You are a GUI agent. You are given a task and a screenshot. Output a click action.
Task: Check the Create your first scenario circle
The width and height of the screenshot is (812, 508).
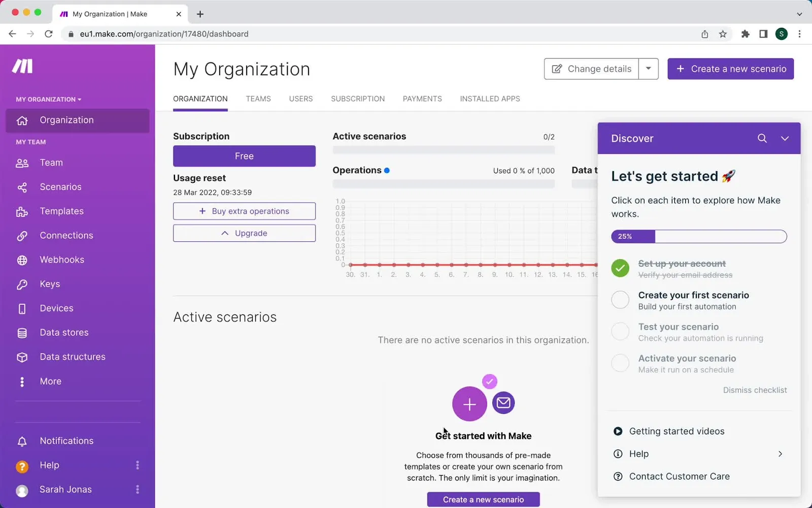click(620, 300)
